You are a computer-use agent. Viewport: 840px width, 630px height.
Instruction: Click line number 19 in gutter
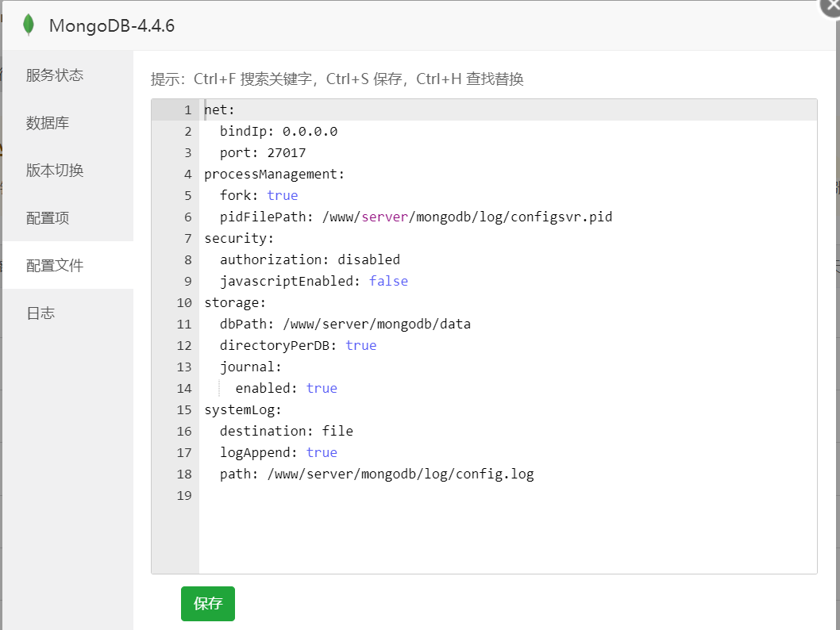click(x=184, y=495)
